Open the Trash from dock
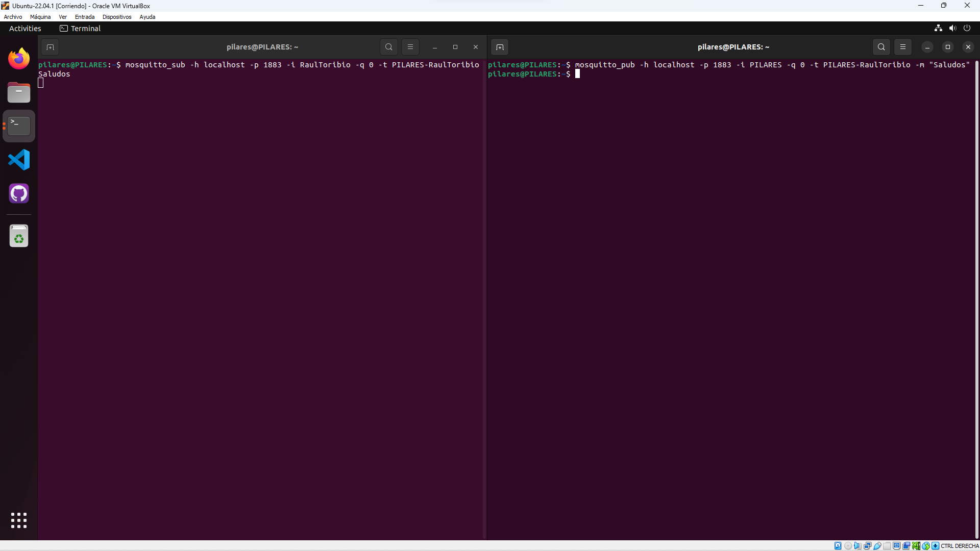 [19, 236]
